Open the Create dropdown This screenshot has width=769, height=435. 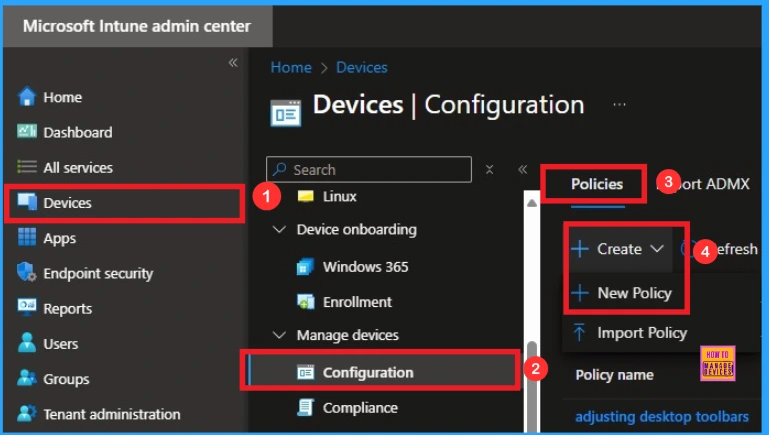pos(618,249)
